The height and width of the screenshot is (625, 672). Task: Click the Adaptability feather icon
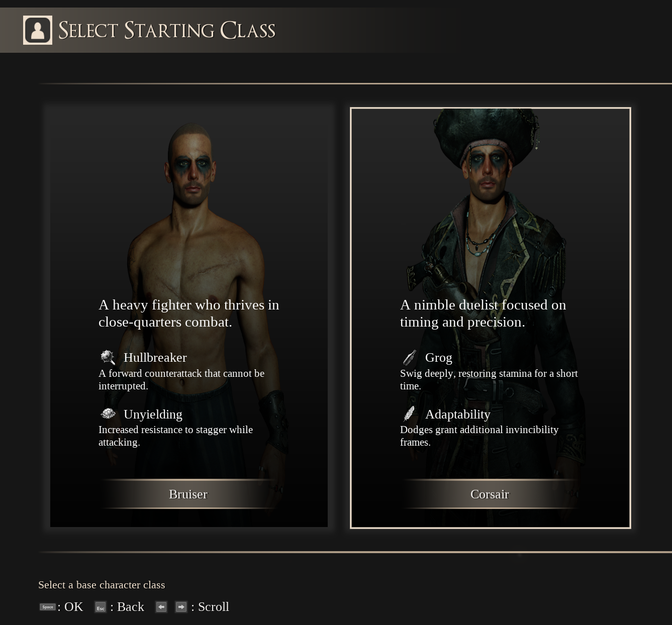[410, 413]
